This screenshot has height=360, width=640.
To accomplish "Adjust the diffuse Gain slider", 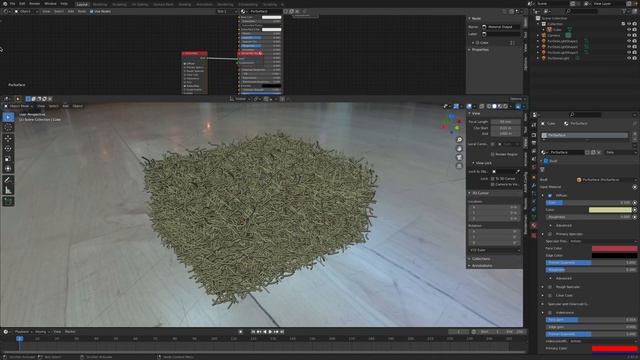I will click(x=589, y=202).
